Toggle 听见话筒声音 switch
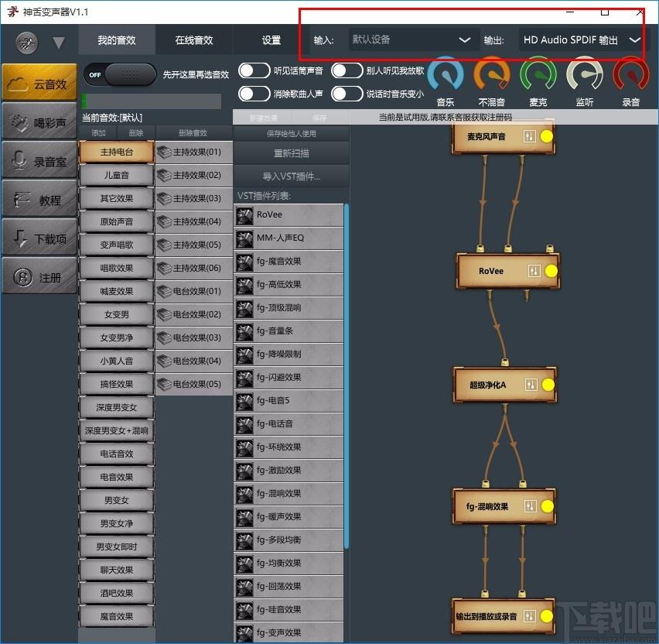659x644 pixels. 254,70
